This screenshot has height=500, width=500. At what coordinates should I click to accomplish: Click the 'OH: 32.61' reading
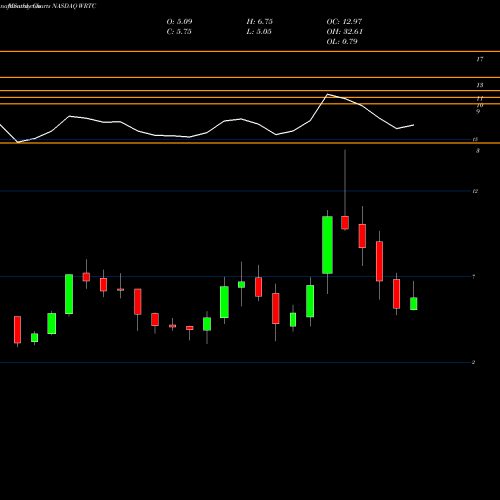[x=345, y=32]
